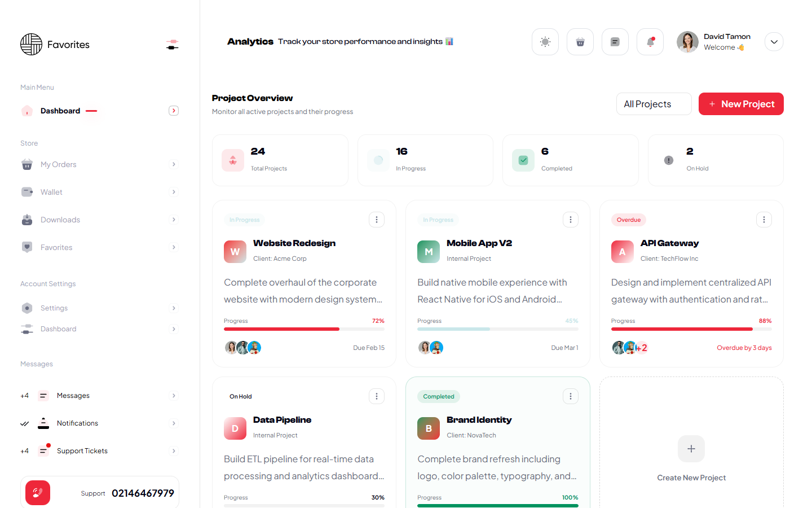Click the My Orders basket icon in sidebar

27,164
